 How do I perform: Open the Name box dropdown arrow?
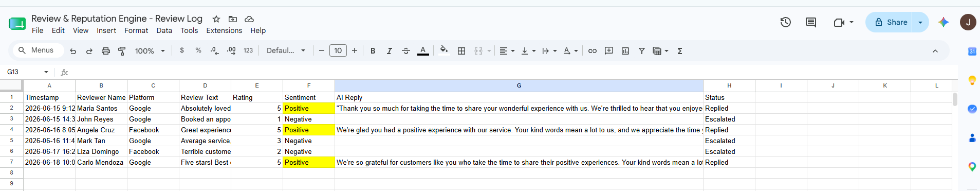(46, 72)
